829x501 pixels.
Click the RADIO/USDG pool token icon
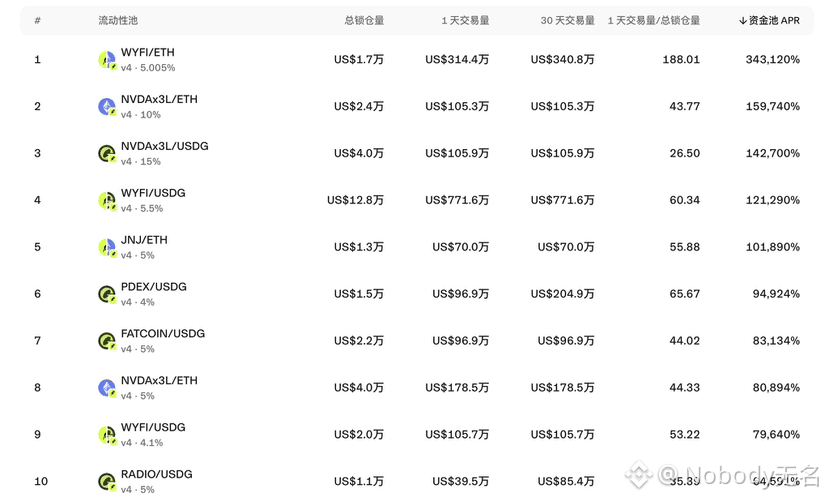[107, 481]
